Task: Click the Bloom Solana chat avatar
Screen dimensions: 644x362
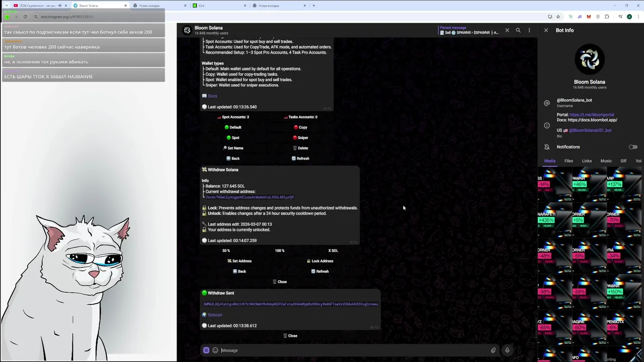Action: 187,30
